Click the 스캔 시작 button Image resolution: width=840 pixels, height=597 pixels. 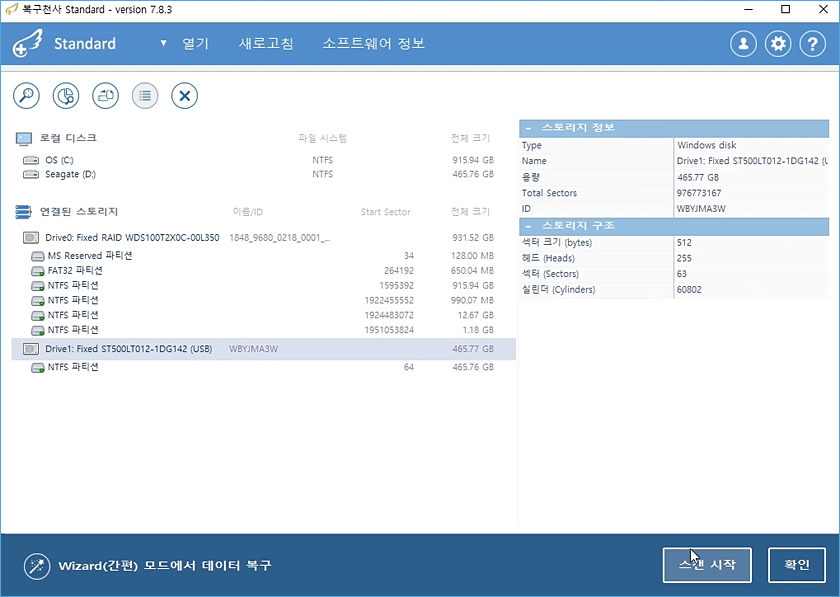(706, 565)
